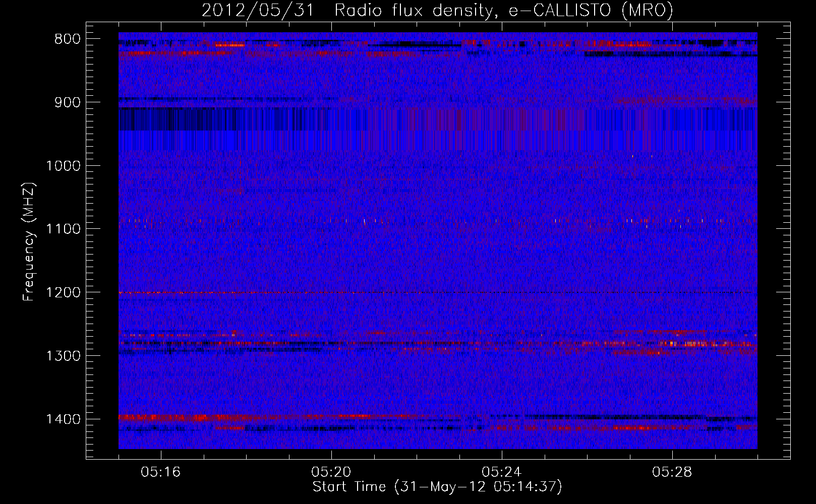Click the plot title "2012/05/31 Radio flux density, e-CALLISTO (MRO)"
The width and height of the screenshot is (816, 504).
click(x=437, y=10)
